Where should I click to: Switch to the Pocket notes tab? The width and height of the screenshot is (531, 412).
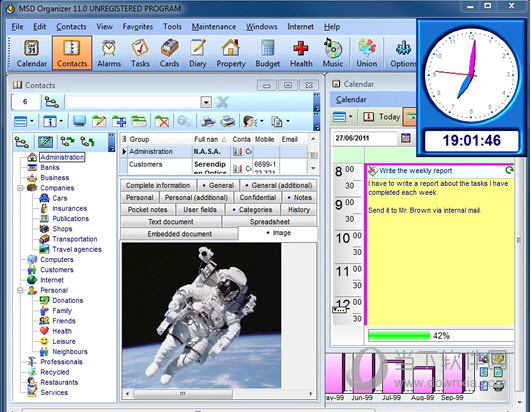(147, 210)
